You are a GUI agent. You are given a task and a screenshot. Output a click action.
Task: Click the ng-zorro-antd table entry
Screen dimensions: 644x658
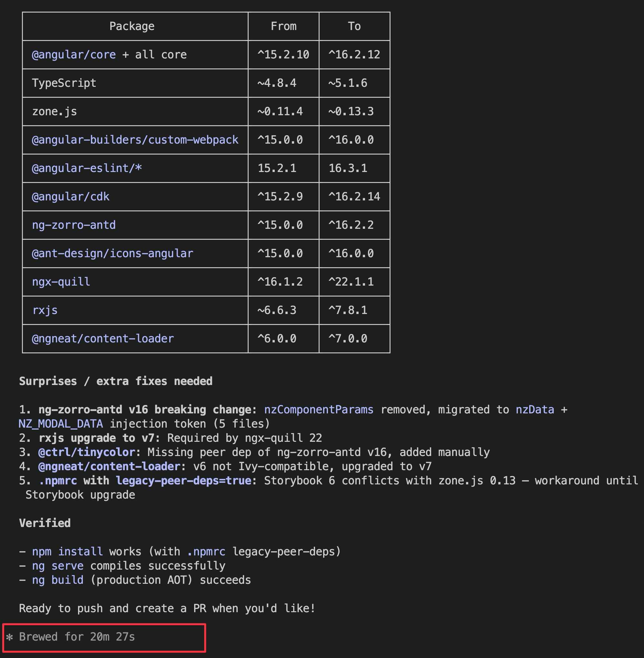coord(74,225)
